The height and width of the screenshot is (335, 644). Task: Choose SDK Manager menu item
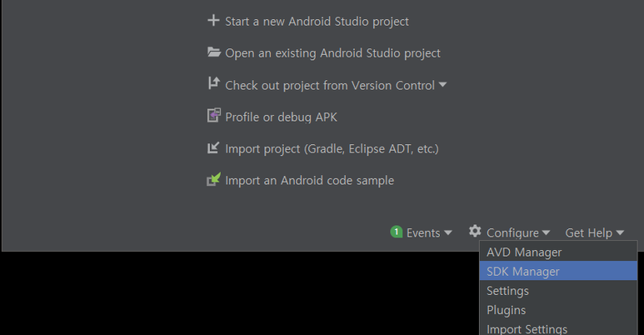coord(558,271)
